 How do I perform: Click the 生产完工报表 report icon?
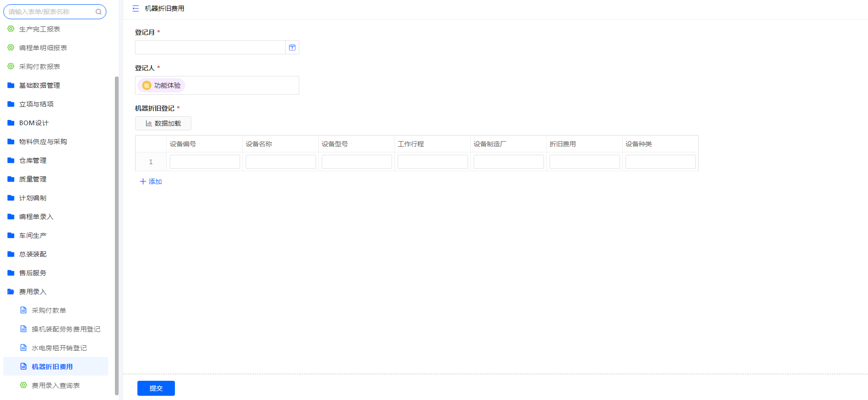pyautogui.click(x=11, y=29)
